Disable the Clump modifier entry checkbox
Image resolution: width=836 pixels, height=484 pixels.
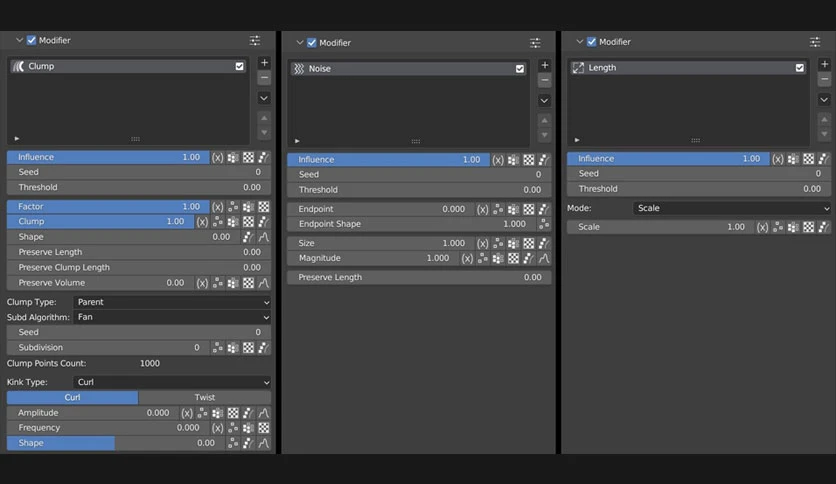(239, 66)
